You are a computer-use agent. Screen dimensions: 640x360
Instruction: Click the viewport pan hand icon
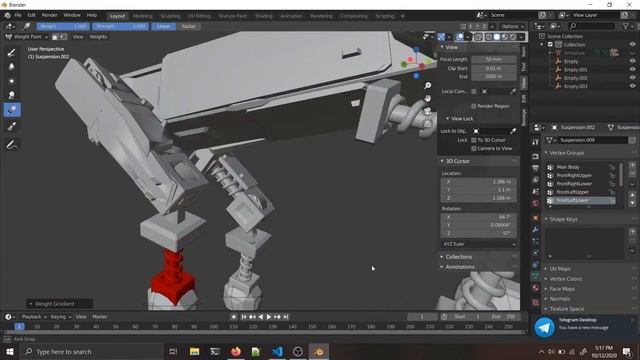tap(427, 98)
